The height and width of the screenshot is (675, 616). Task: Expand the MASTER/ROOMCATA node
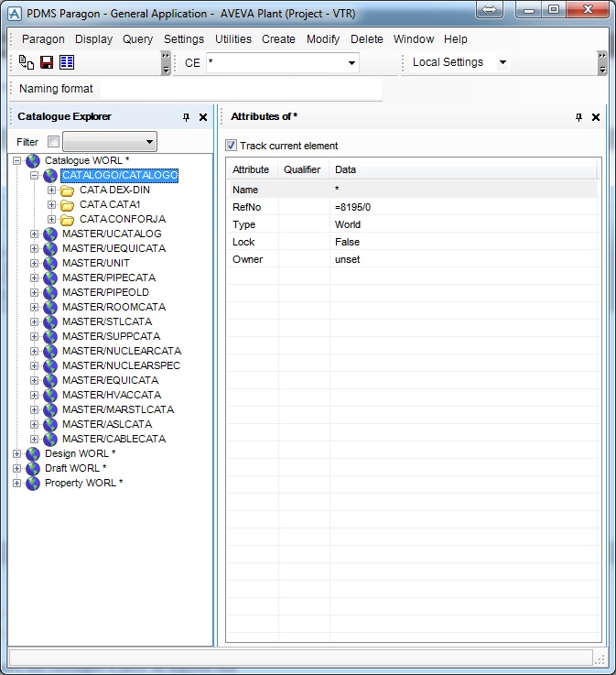coord(34,308)
